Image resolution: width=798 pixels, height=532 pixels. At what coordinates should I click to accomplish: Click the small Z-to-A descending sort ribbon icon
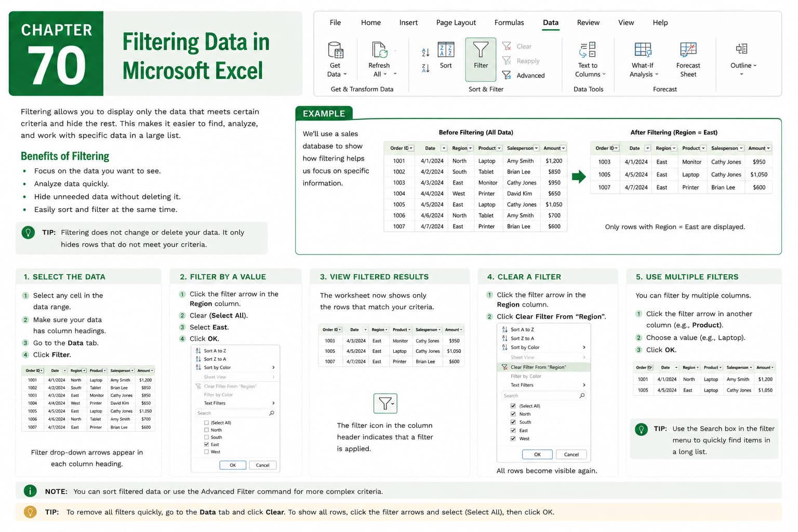[425, 68]
